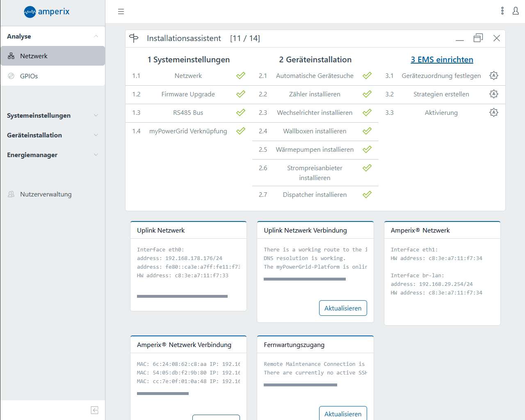Open step 3.1 Gerätezuordnung festlegen
Screen dimensions: 525x420
pyautogui.click(x=441, y=75)
